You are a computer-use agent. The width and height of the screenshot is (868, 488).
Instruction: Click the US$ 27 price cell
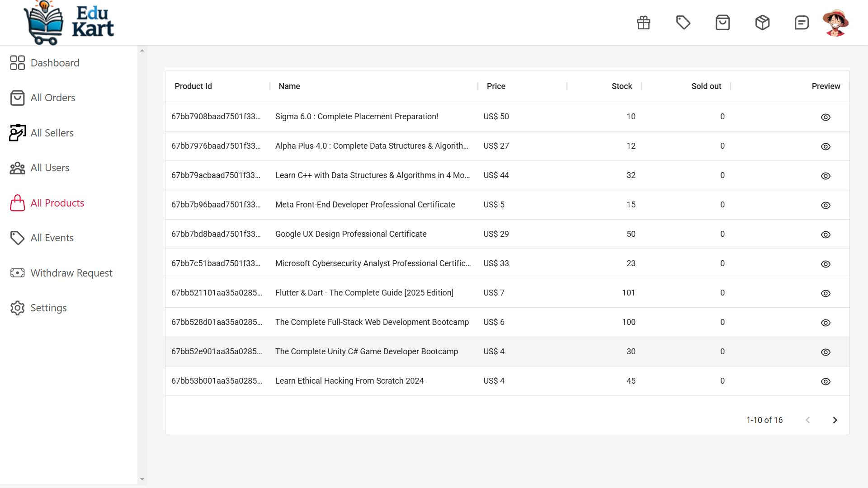click(x=496, y=146)
